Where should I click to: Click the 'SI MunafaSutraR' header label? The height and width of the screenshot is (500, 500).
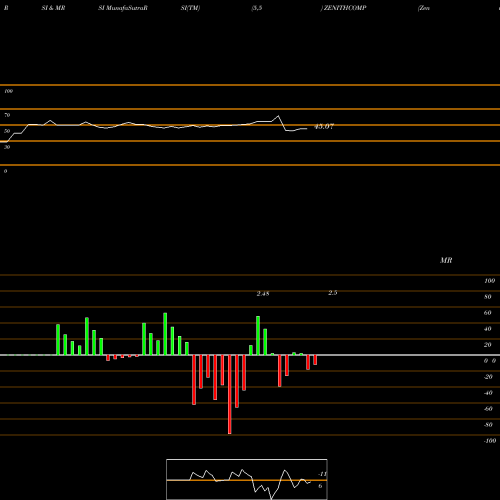[x=123, y=8]
